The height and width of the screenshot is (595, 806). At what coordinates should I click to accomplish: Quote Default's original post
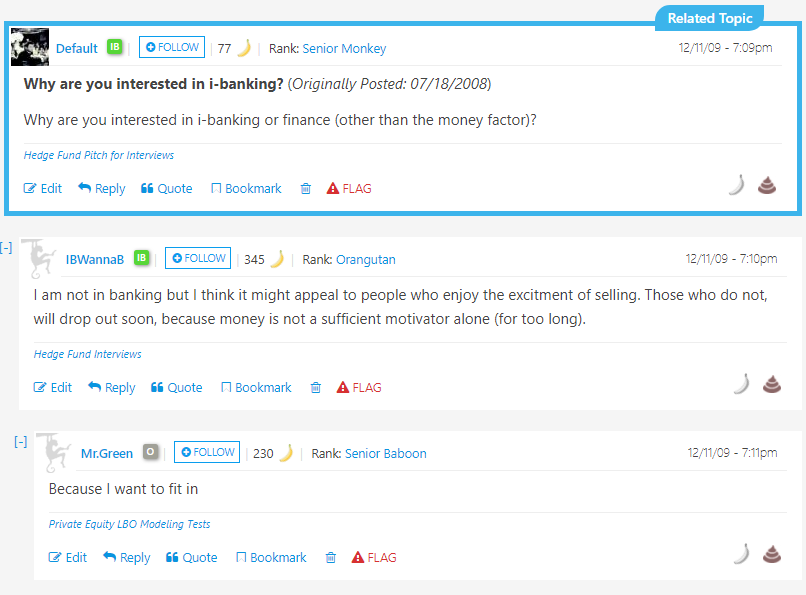click(x=166, y=189)
